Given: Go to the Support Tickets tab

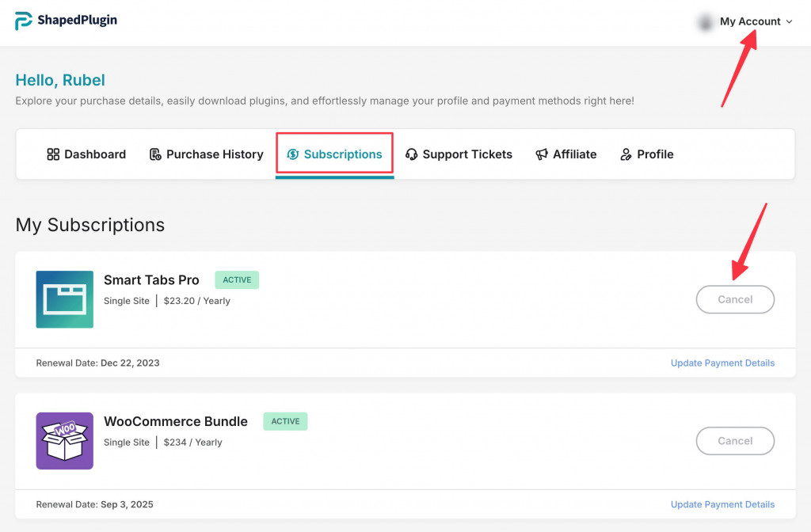Looking at the screenshot, I should tap(459, 154).
